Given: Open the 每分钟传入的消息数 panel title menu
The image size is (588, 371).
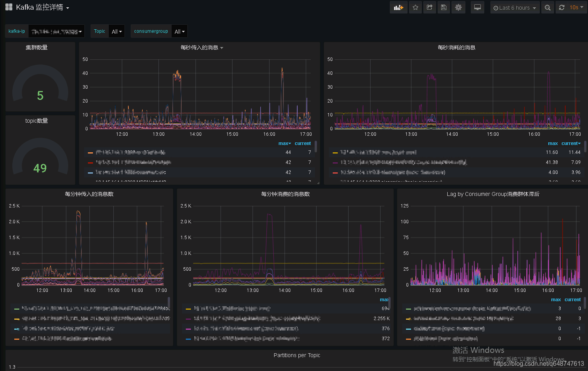Looking at the screenshot, I should click(x=89, y=194).
